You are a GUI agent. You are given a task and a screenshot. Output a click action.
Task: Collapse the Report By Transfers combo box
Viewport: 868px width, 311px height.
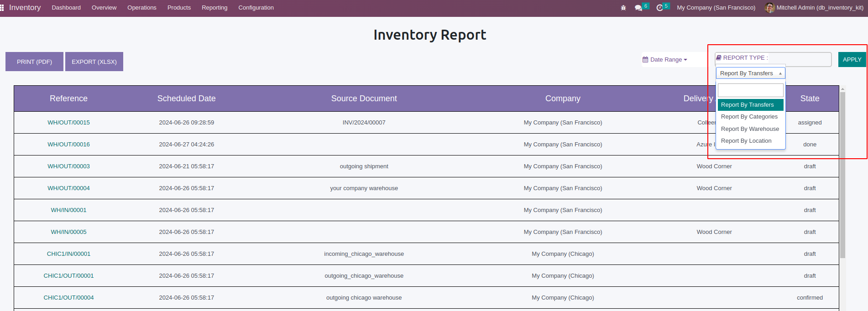750,73
